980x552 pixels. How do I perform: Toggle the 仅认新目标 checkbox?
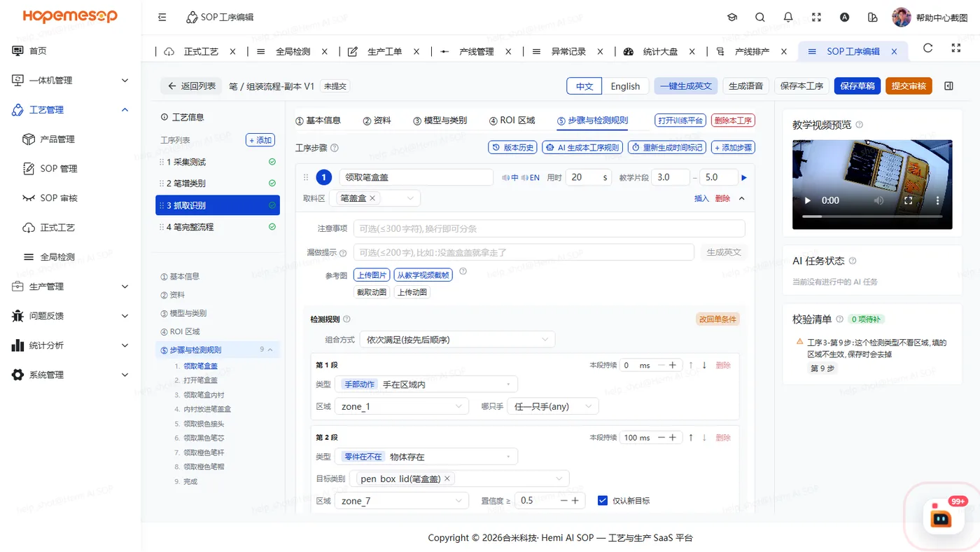603,500
